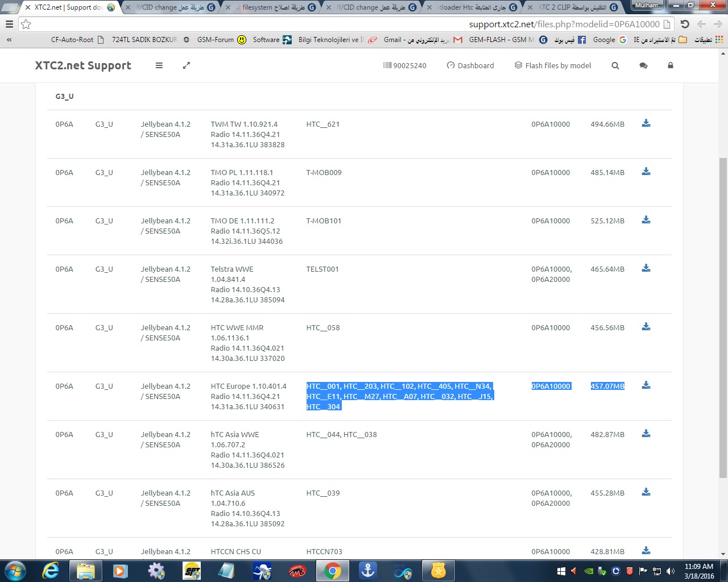Switch to the filesystem repair tab

pyautogui.click(x=273, y=7)
